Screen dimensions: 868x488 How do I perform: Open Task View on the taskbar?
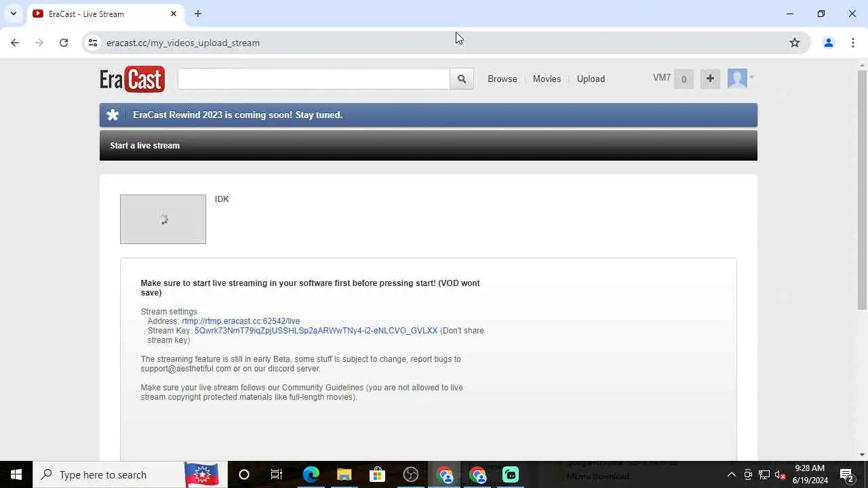point(277,474)
